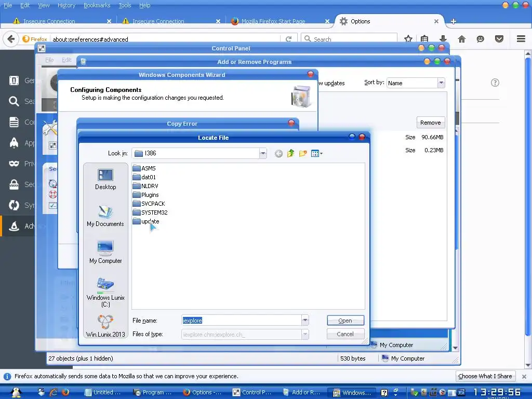This screenshot has width=532, height=399.
Task: Open the View Menu icon in Locate File
Action: (316, 153)
